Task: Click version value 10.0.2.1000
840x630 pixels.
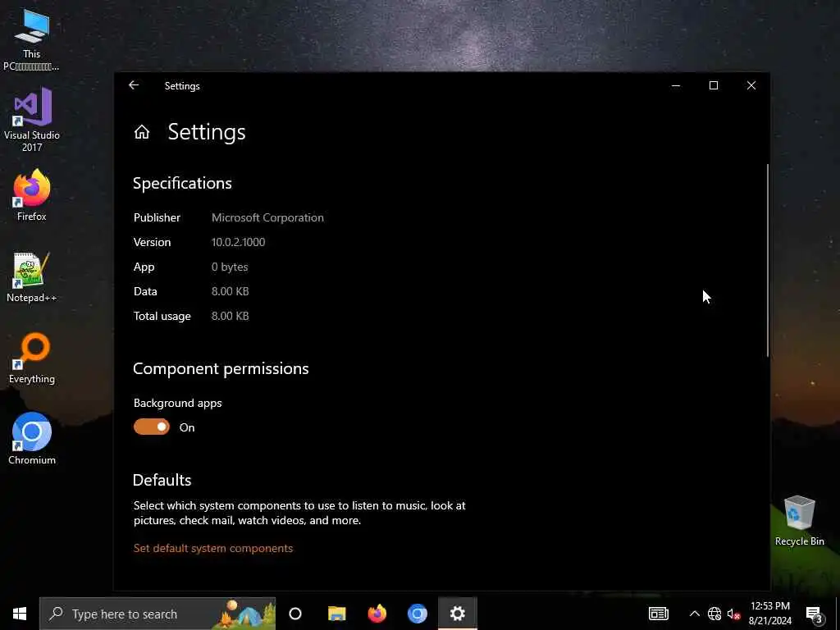Action: point(239,242)
